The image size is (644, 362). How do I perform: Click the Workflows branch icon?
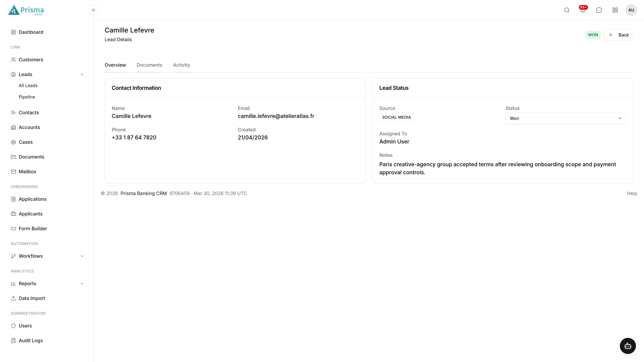click(x=13, y=256)
